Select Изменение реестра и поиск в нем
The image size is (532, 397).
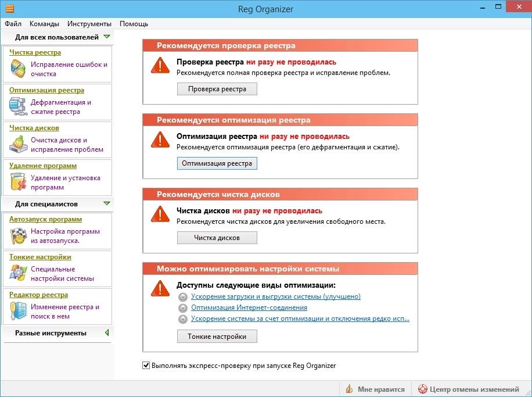65,312
